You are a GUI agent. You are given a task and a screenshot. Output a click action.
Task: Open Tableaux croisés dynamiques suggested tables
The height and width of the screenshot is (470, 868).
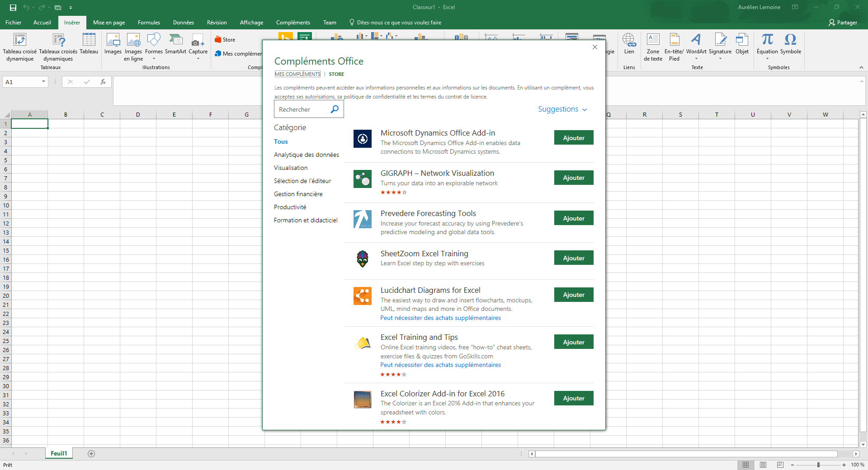pyautogui.click(x=58, y=47)
